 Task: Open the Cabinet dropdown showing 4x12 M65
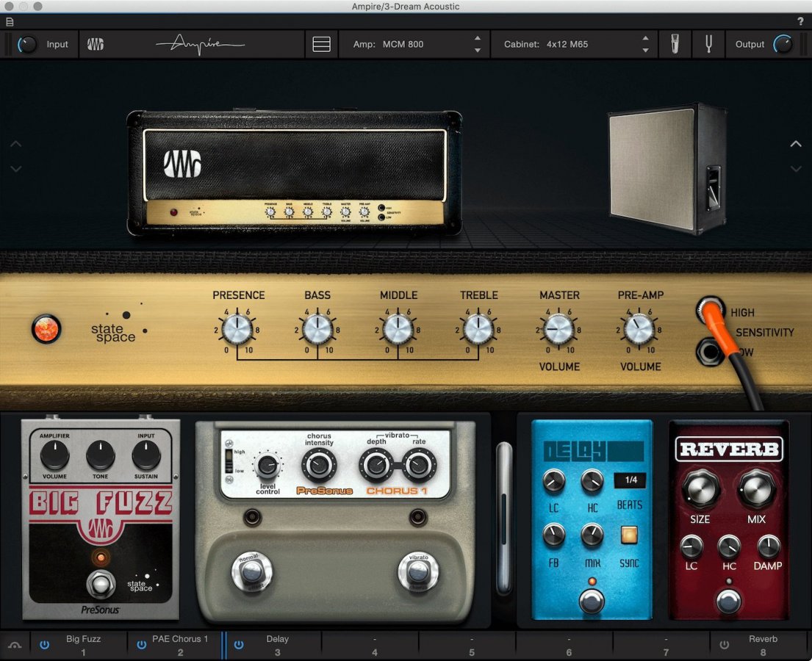574,43
